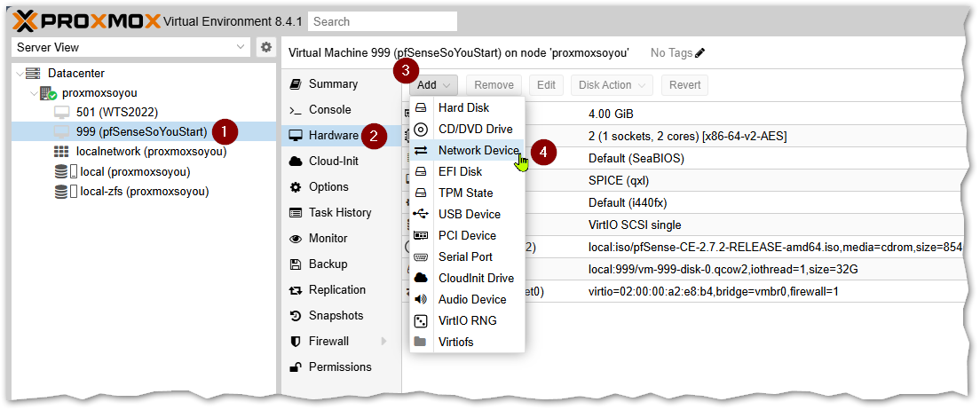
Task: Click the Snapshots history icon
Action: [296, 316]
